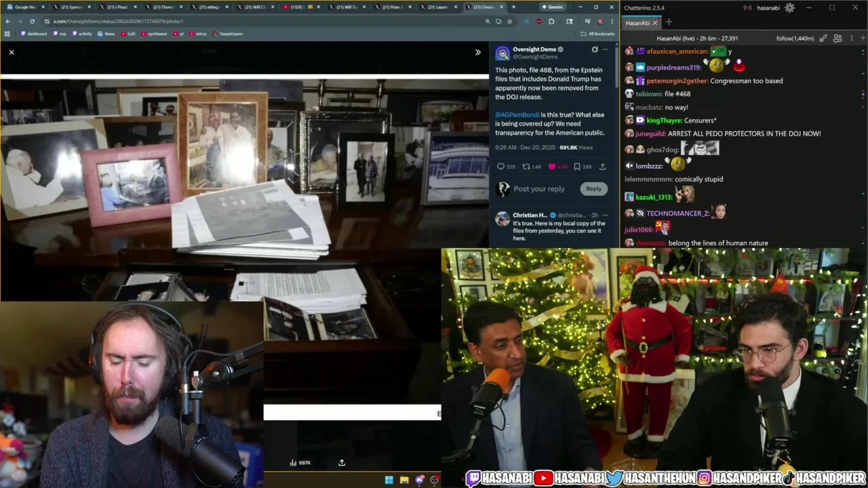Open the synthwave bookmark
Screen dimensions: 868x488
pyautogui.click(x=154, y=33)
